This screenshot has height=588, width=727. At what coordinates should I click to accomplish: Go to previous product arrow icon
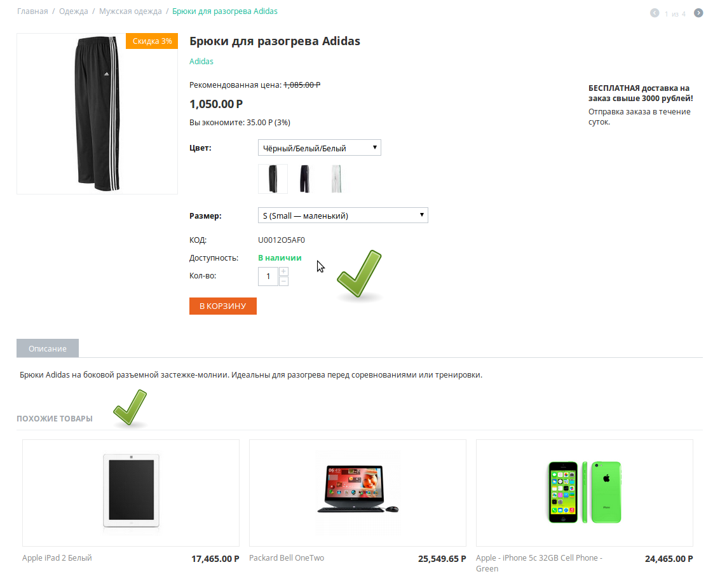[x=655, y=13]
